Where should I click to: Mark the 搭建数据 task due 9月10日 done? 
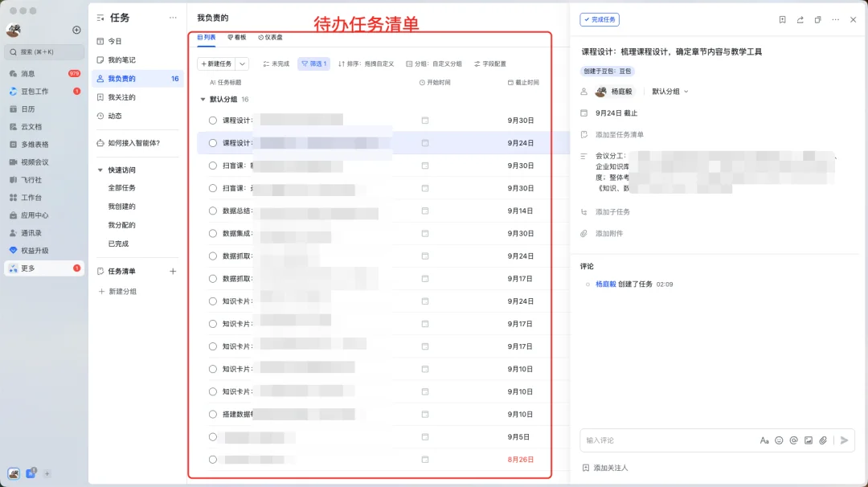pos(212,415)
